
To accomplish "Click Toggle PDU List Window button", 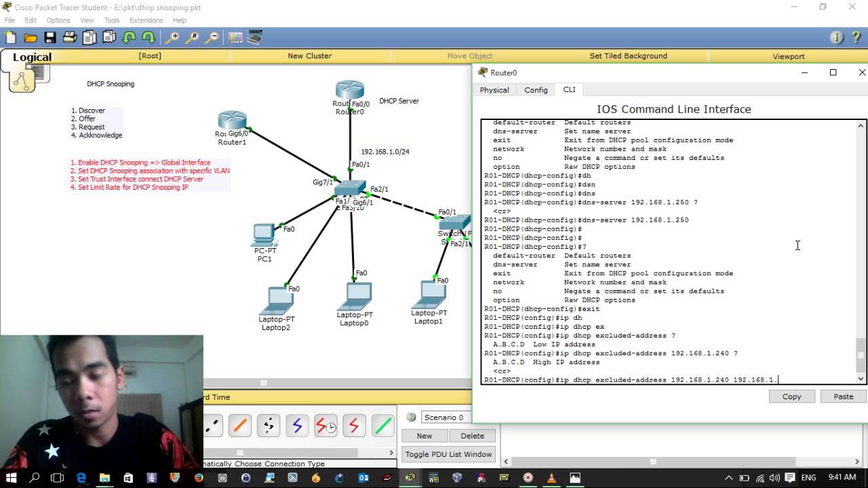I will point(448,454).
